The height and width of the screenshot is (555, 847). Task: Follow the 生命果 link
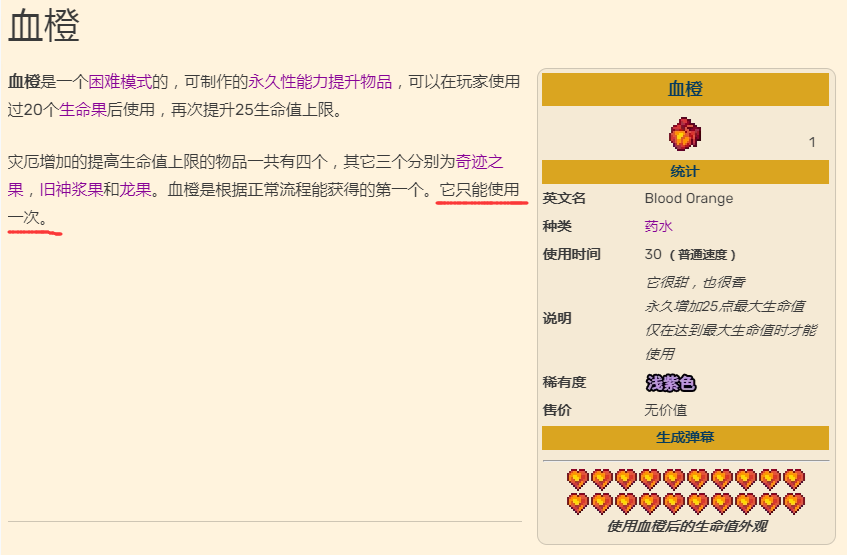click(83, 110)
